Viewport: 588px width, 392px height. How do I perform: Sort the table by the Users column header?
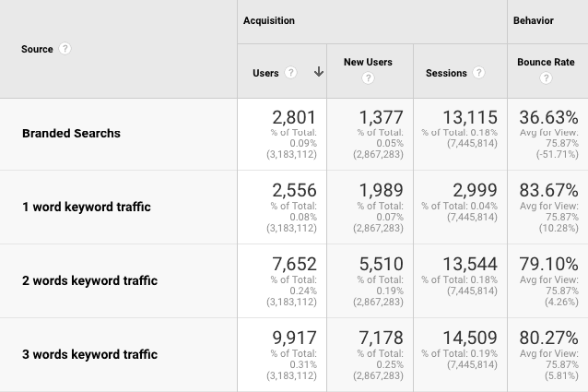coord(267,73)
